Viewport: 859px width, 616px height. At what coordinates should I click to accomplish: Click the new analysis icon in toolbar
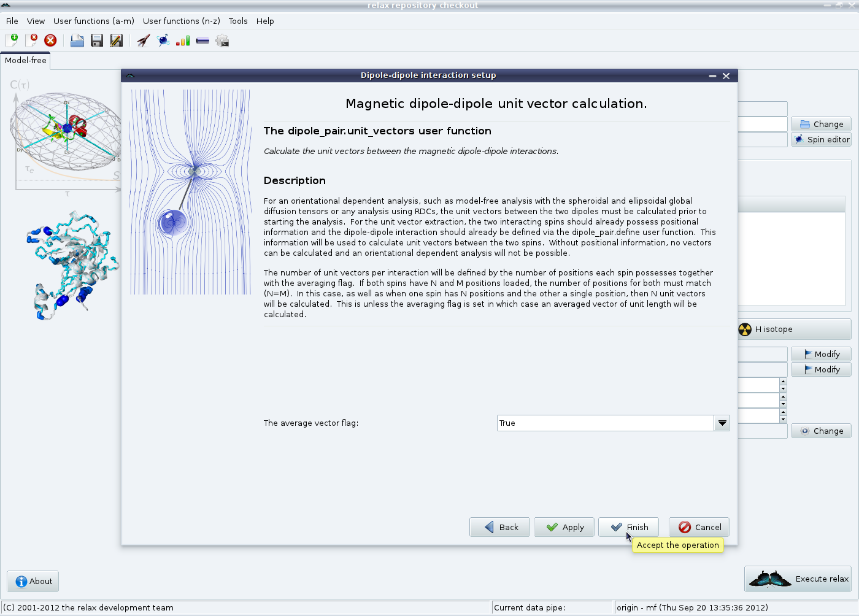[x=12, y=40]
